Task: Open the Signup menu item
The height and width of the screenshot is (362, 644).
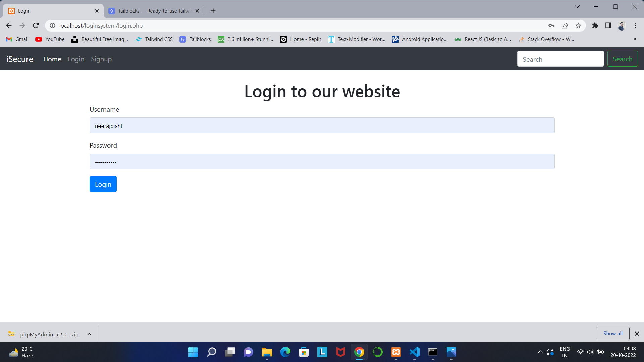Action: click(x=101, y=59)
